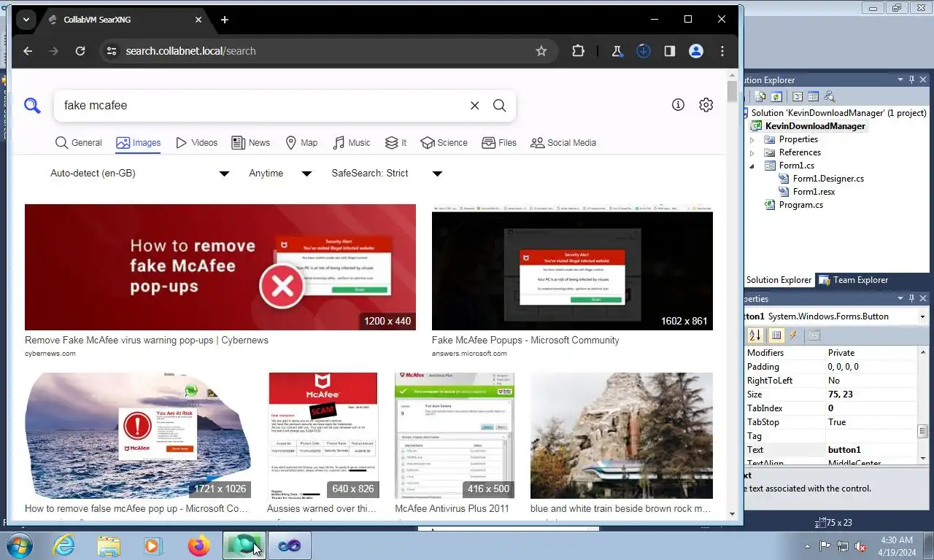Select Form1.resx in Solution Explorer
The image size is (934, 560).
814,192
